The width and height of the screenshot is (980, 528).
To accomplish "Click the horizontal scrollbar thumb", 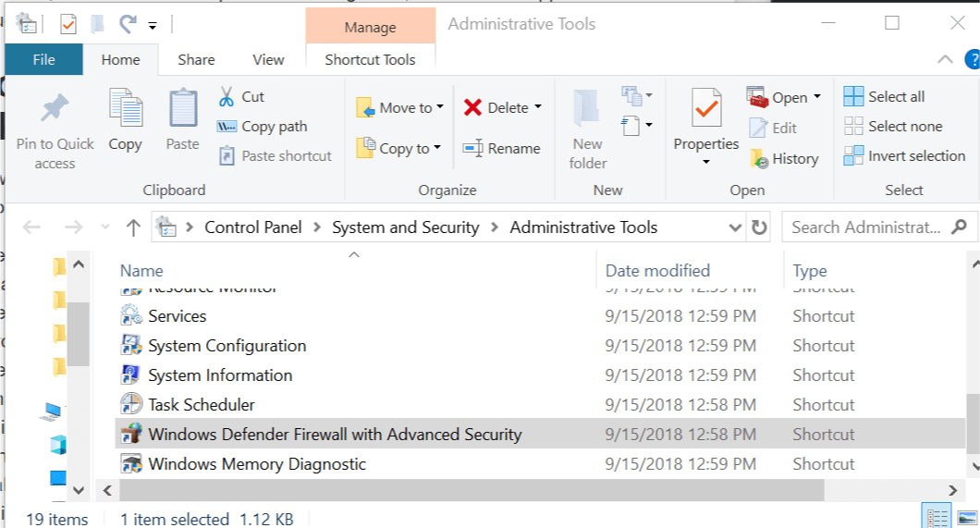I will click(472, 490).
